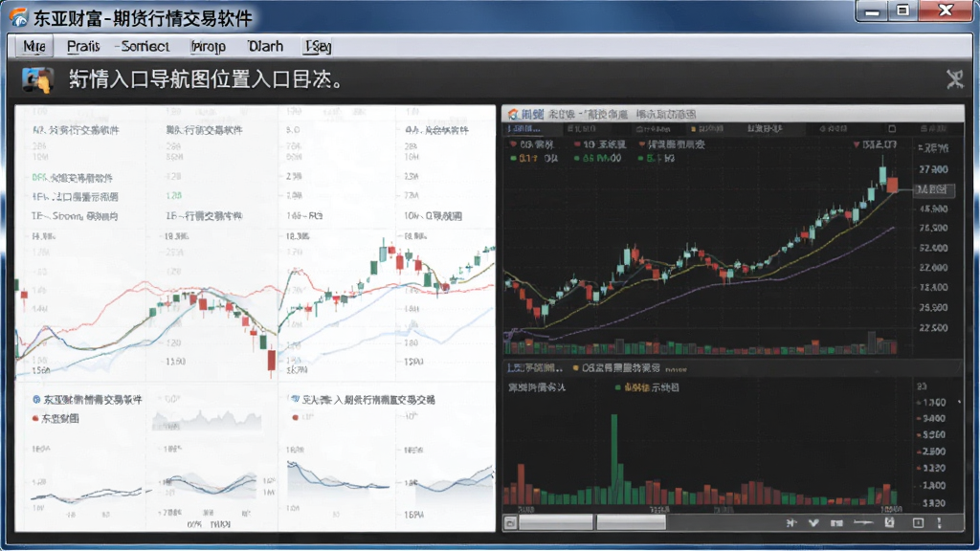
Task: Click the blue icon beside the lower-middle chart title
Action: pyautogui.click(x=295, y=399)
